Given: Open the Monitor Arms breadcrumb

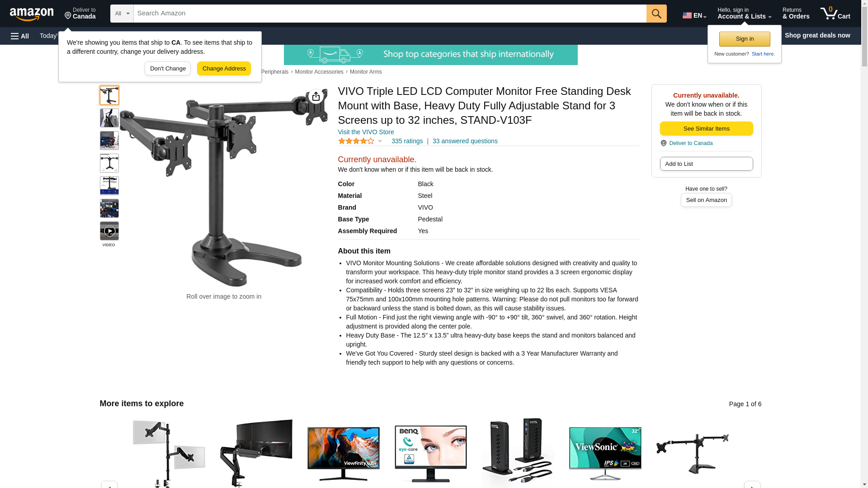Looking at the screenshot, I should [x=365, y=72].
